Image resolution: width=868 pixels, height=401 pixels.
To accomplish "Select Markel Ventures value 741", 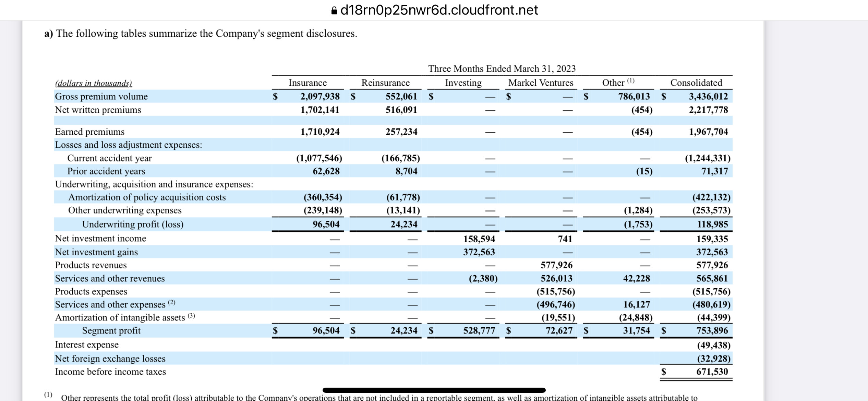I will tap(565, 239).
